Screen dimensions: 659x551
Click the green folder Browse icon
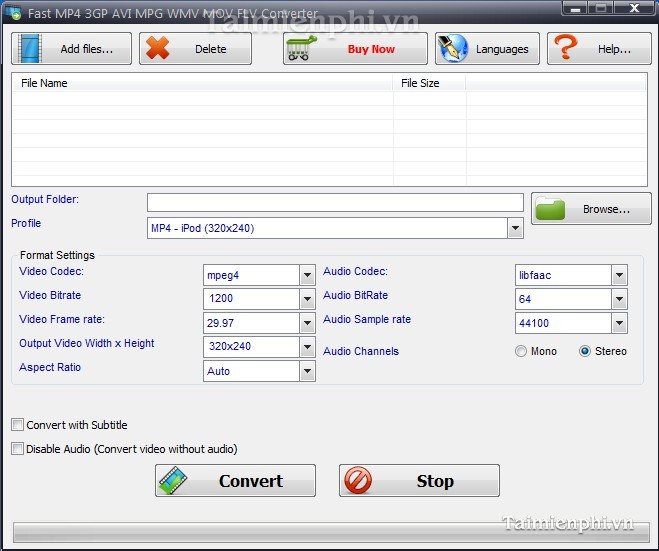(x=551, y=208)
